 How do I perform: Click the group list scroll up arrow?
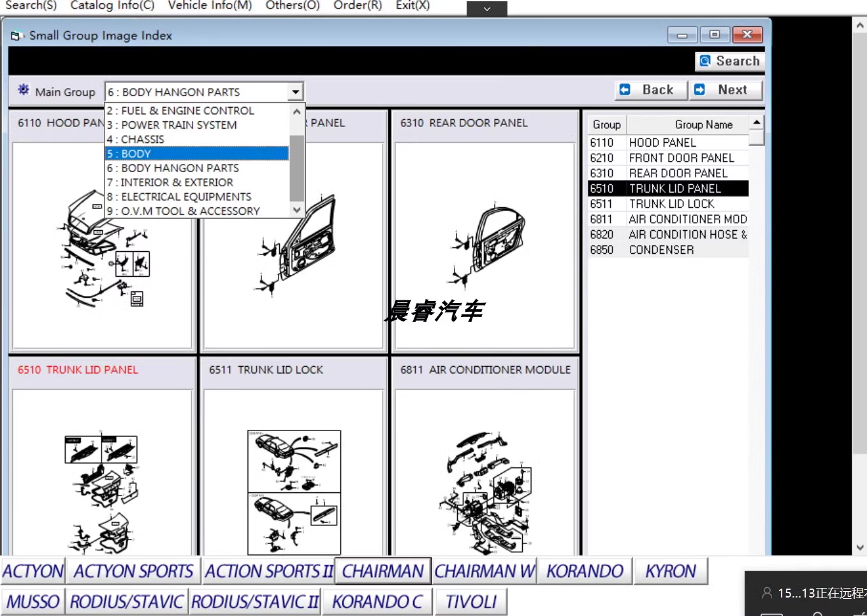coord(756,122)
